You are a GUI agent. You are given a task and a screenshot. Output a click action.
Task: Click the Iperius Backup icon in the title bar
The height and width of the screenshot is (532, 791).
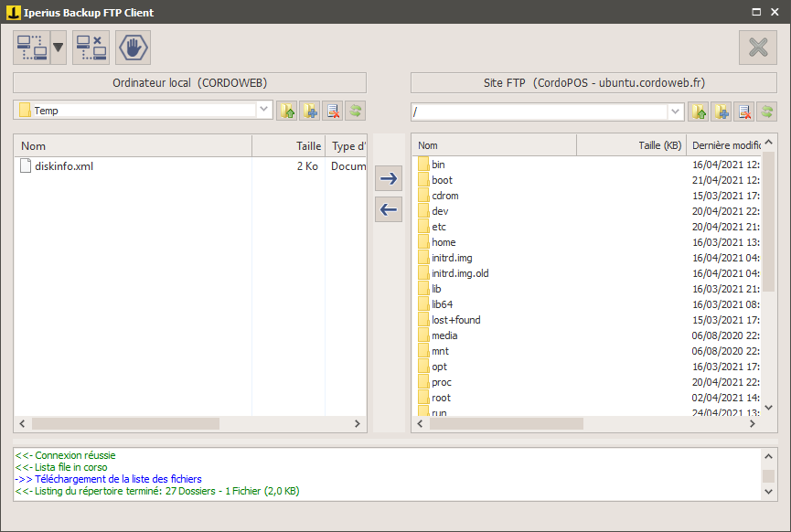(14, 12)
